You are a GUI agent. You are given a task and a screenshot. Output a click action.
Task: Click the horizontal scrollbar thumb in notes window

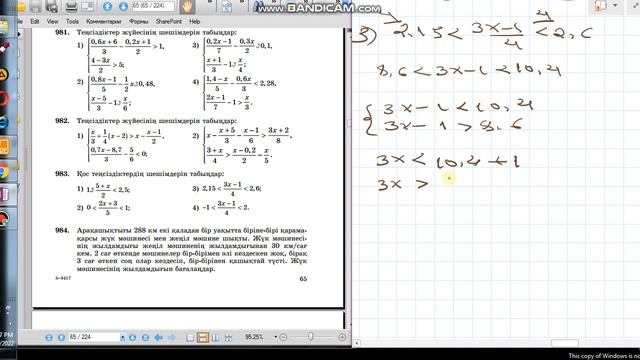tap(565, 343)
